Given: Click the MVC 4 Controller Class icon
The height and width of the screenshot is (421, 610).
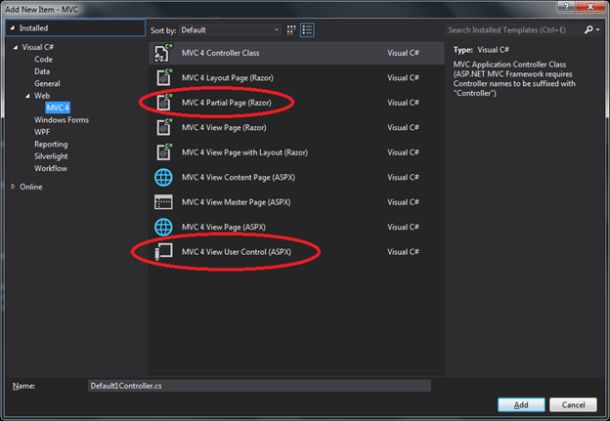Looking at the screenshot, I should pyautogui.click(x=163, y=53).
